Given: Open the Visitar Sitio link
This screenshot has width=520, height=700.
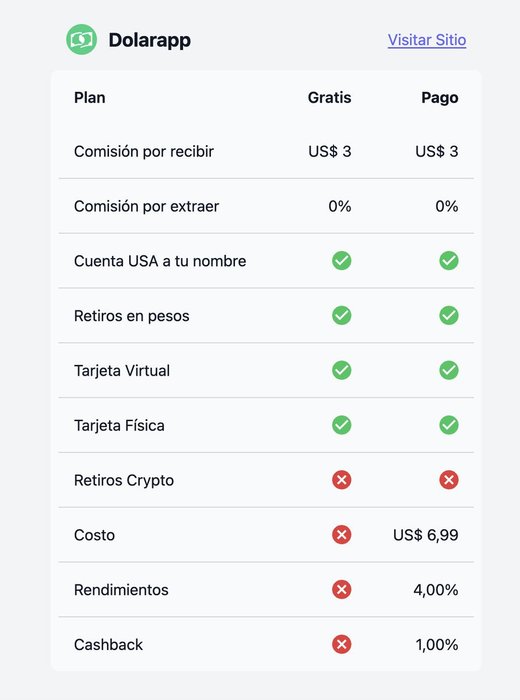Looking at the screenshot, I should [x=427, y=40].
